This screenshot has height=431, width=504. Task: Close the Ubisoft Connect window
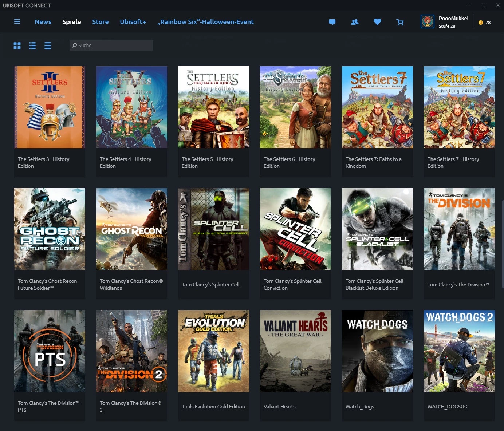pos(498,5)
